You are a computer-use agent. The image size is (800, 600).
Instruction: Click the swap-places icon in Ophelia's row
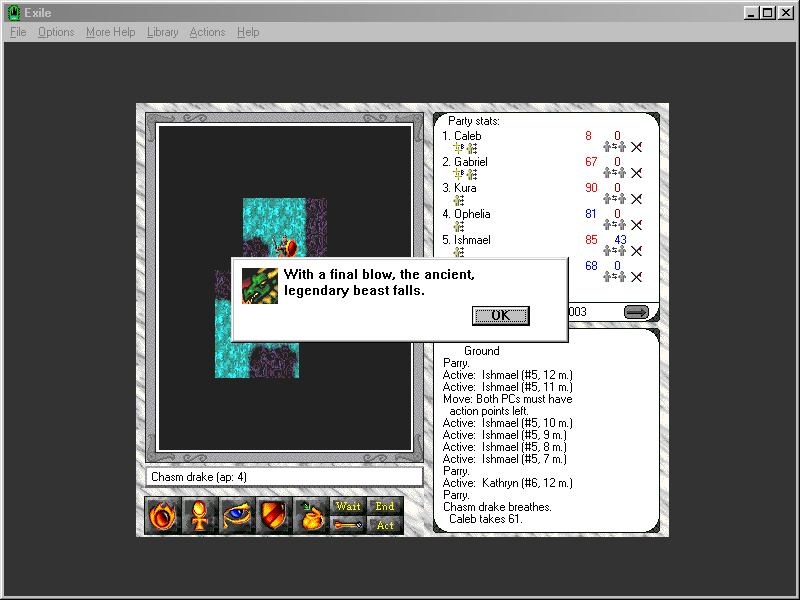point(614,225)
